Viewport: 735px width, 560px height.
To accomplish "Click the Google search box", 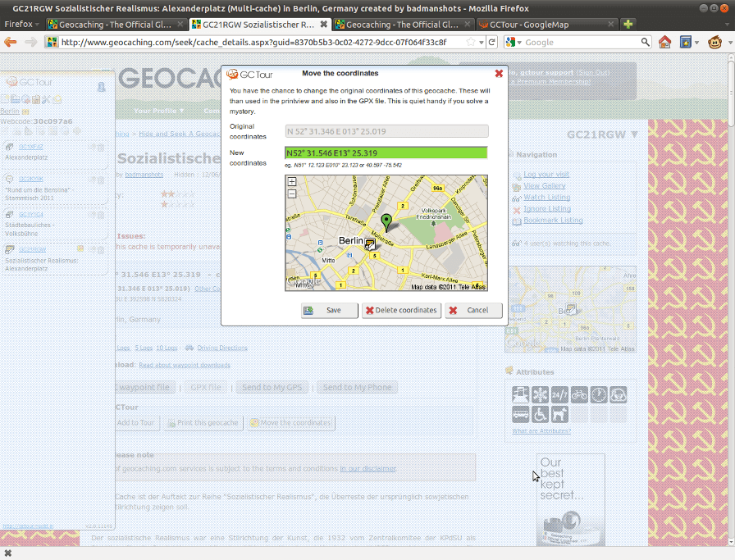I will tap(582, 42).
